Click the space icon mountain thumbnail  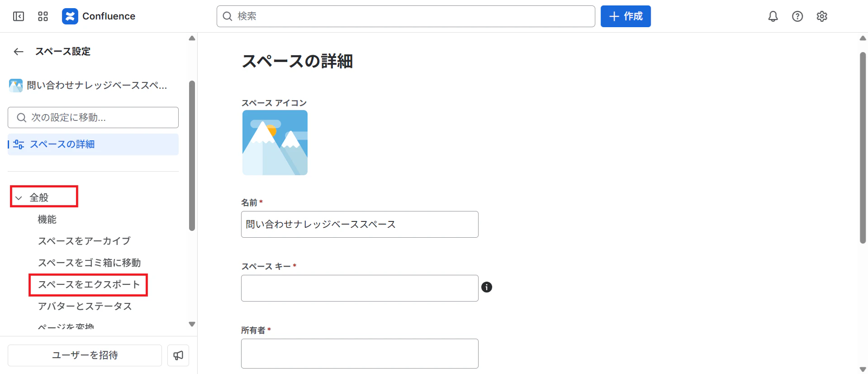[x=275, y=143]
